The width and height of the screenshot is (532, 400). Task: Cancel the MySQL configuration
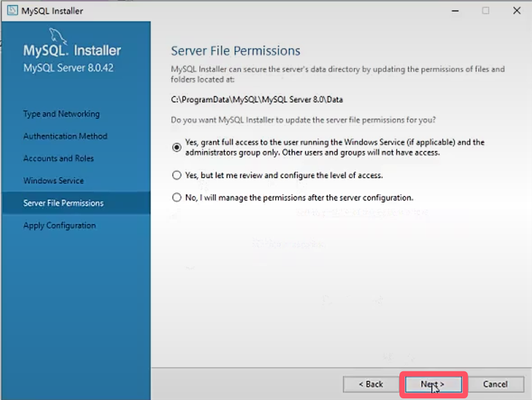(x=495, y=384)
